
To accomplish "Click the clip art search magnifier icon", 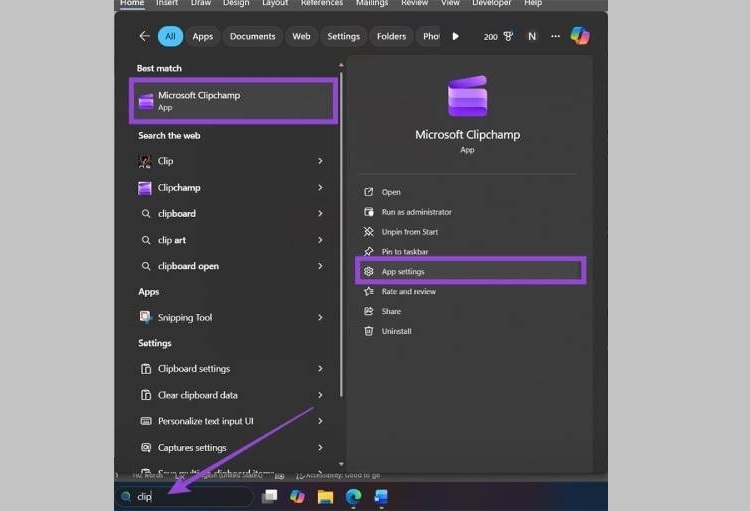I will (x=146, y=240).
